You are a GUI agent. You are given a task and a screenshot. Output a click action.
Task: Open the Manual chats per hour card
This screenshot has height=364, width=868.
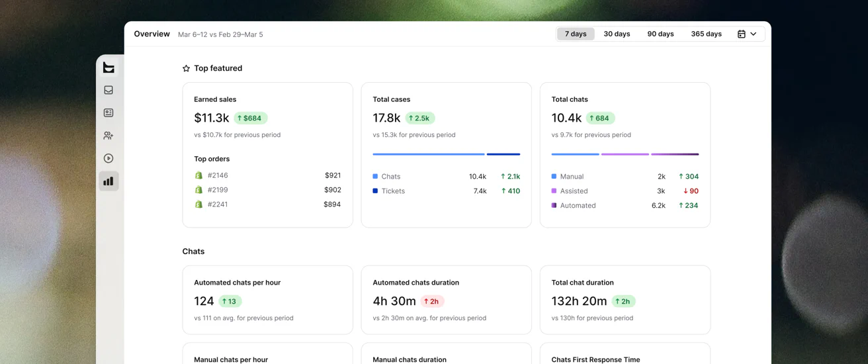267,353
